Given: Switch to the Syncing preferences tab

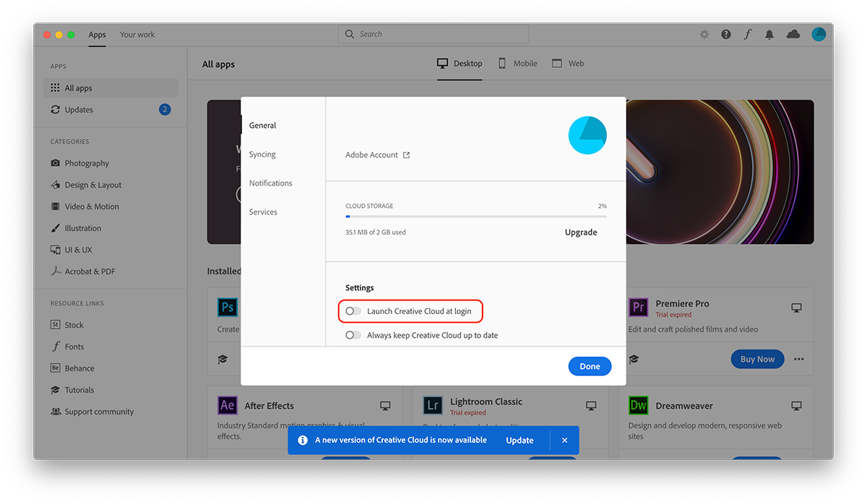Looking at the screenshot, I should [x=262, y=155].
